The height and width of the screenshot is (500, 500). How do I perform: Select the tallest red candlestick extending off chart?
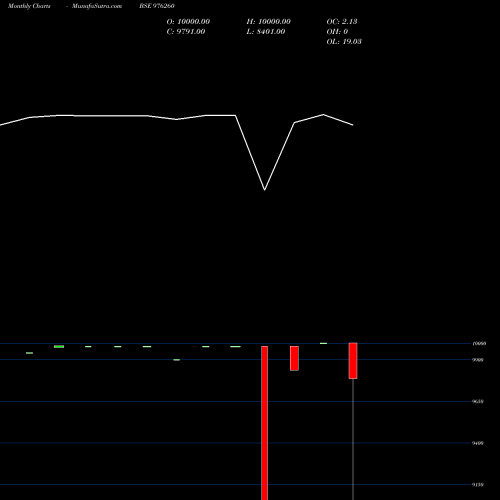pos(265,423)
